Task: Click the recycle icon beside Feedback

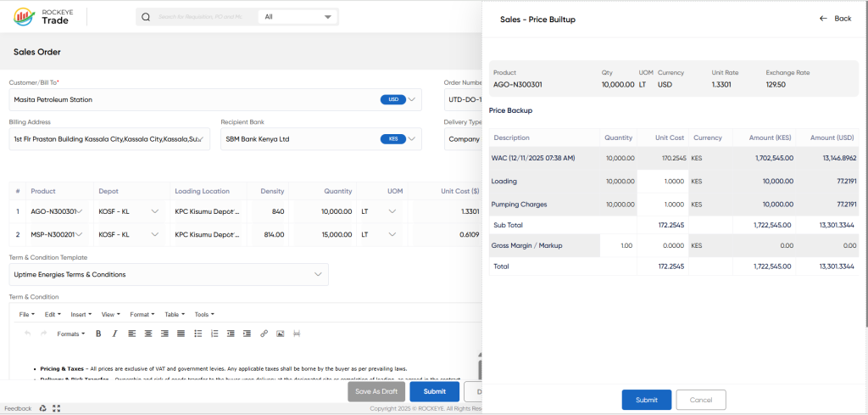Action: click(x=42, y=408)
